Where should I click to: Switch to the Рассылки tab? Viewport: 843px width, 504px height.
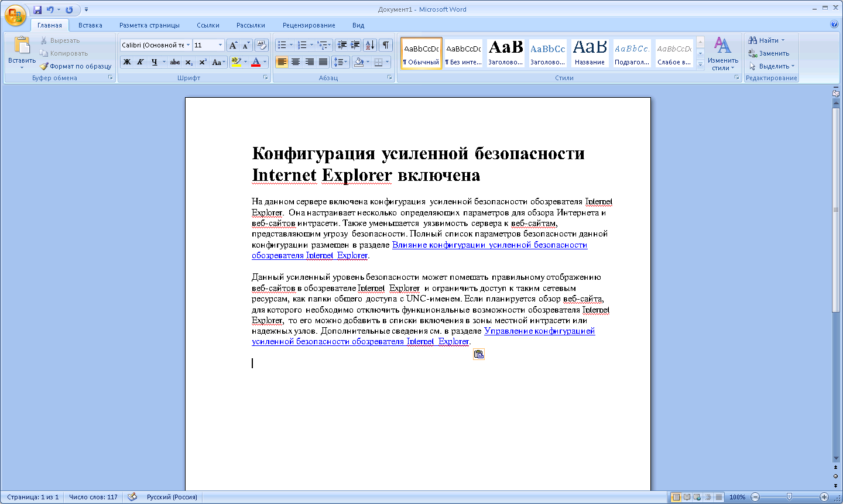click(x=251, y=25)
